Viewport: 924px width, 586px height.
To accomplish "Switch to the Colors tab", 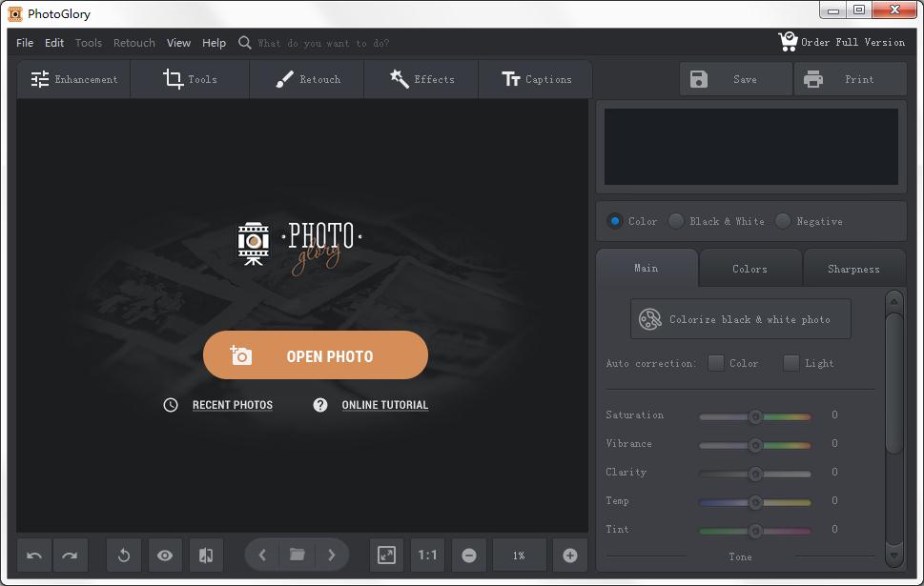I will [750, 269].
